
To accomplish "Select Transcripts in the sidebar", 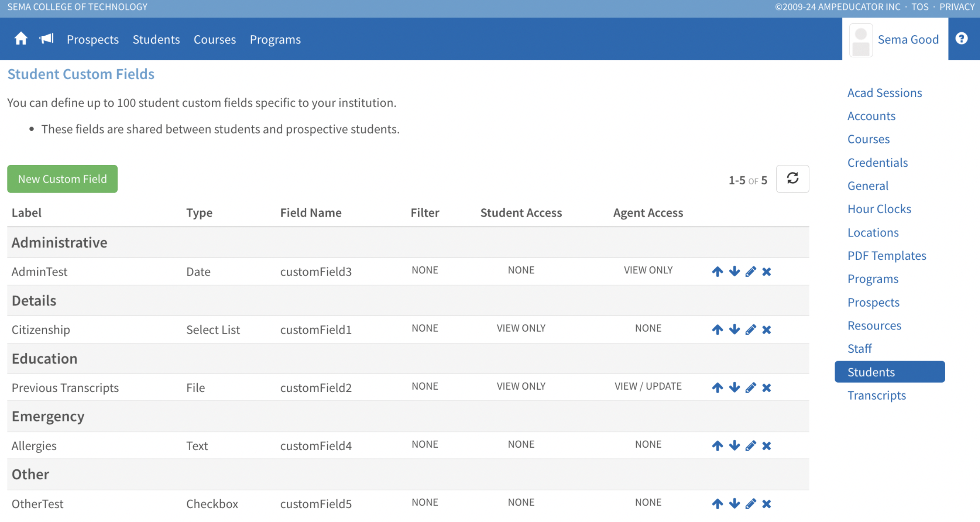I will pyautogui.click(x=876, y=395).
